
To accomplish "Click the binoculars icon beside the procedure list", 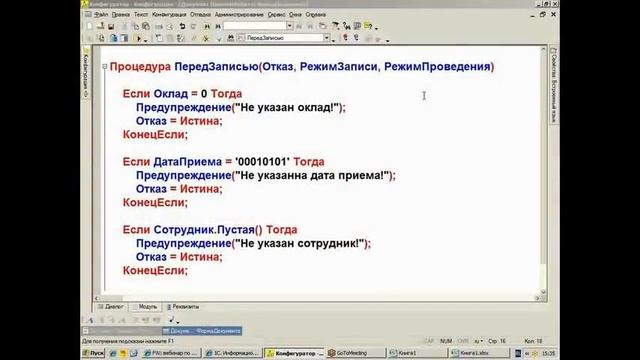I will pyautogui.click(x=230, y=38).
